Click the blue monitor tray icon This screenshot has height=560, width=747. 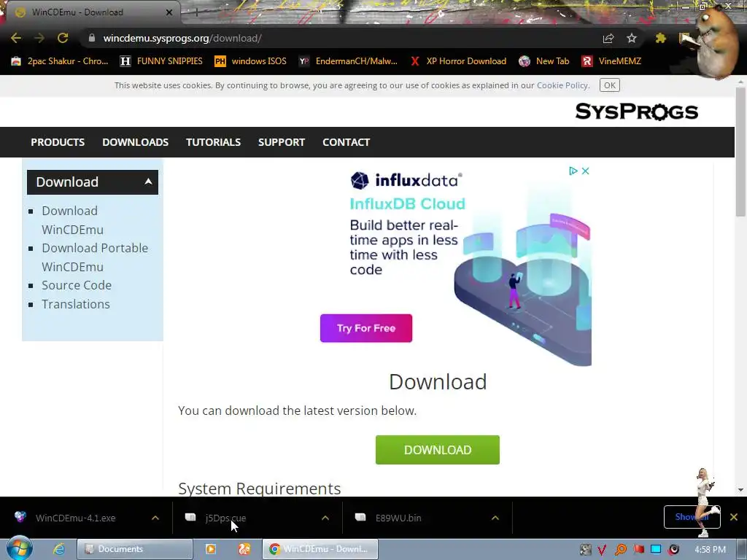pos(656,549)
